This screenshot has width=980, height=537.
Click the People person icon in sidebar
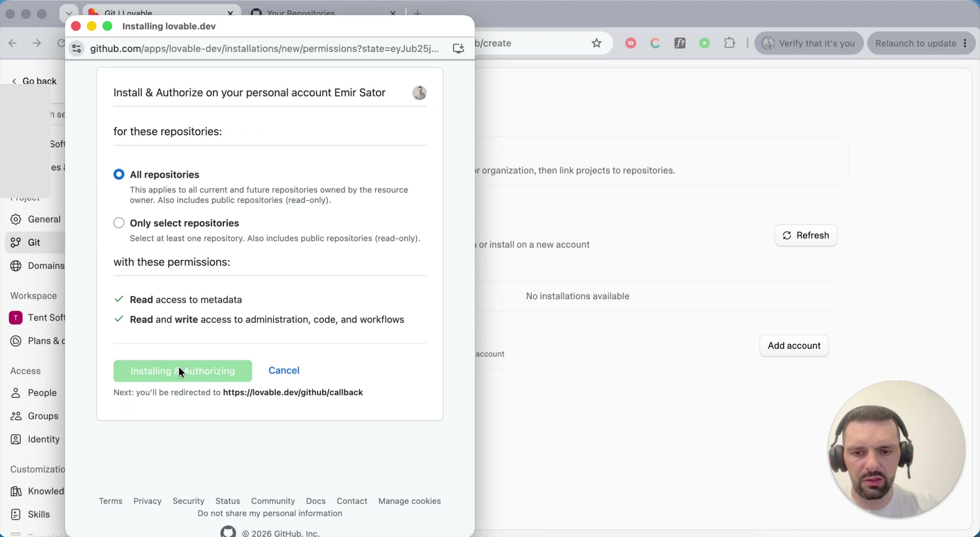16,393
